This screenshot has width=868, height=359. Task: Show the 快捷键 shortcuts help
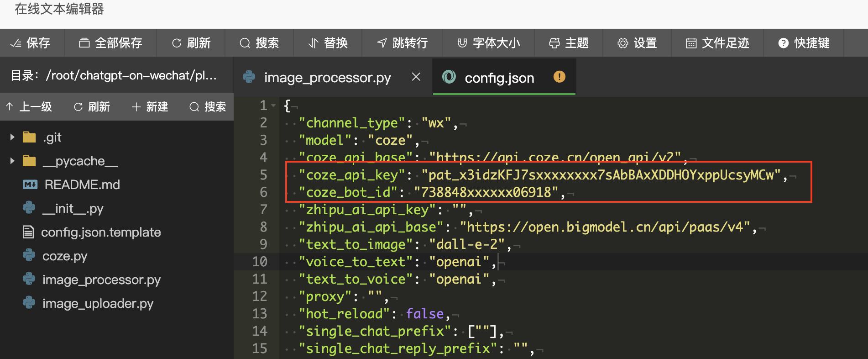804,43
